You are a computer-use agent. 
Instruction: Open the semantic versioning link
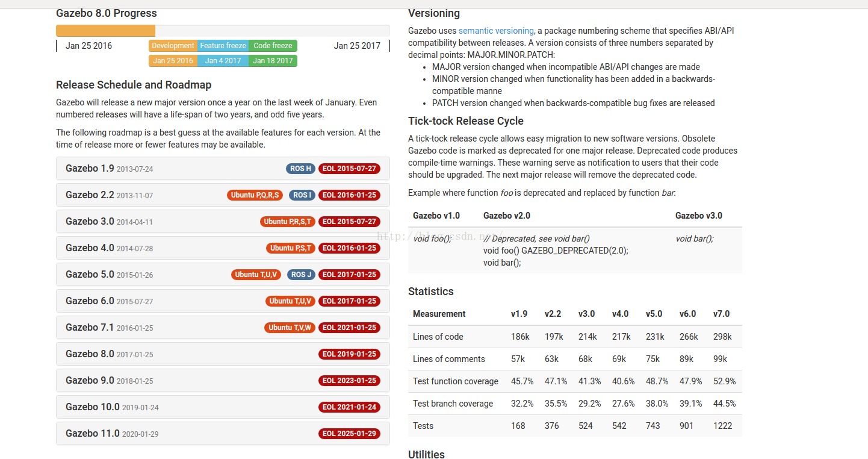(496, 31)
